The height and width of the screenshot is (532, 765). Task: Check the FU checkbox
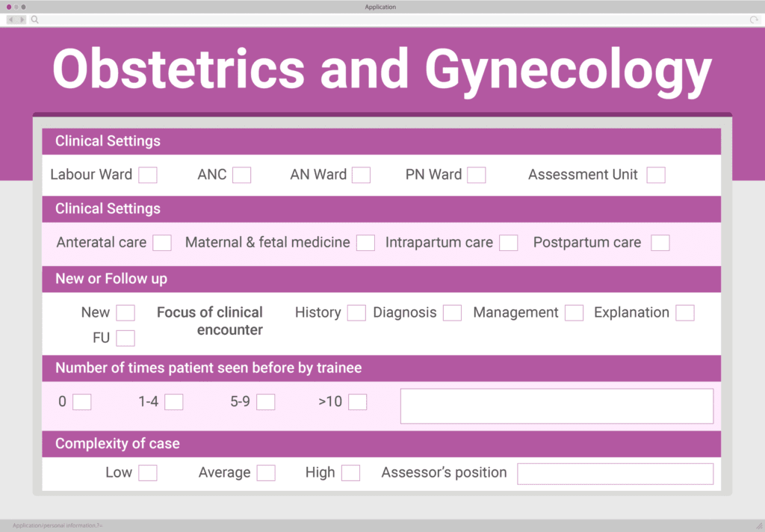point(126,338)
